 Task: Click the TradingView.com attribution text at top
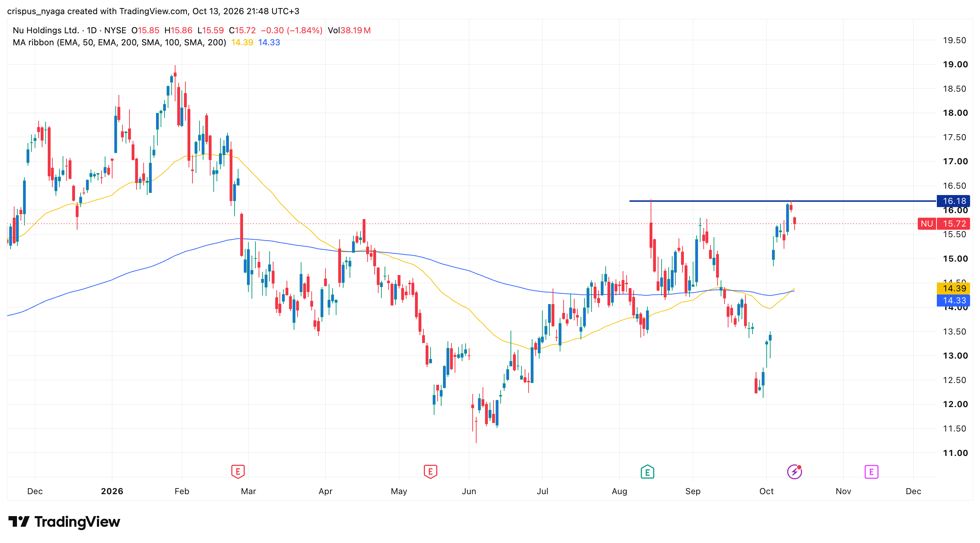(153, 11)
